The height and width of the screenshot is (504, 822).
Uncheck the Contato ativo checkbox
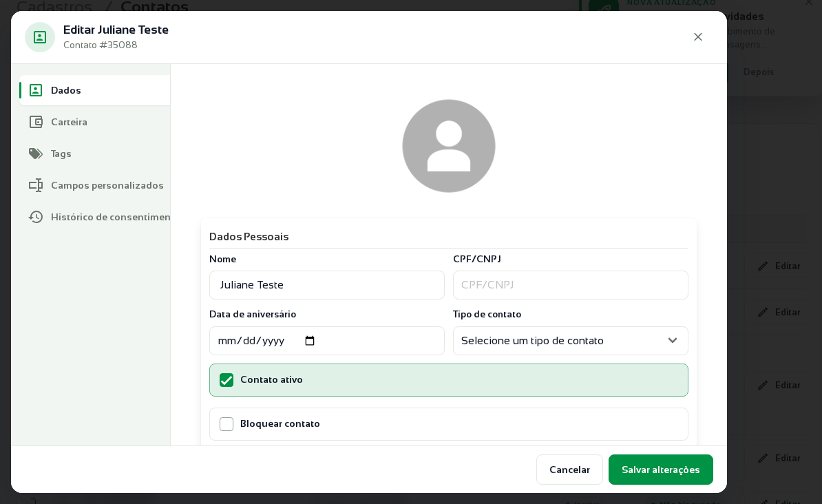click(226, 380)
